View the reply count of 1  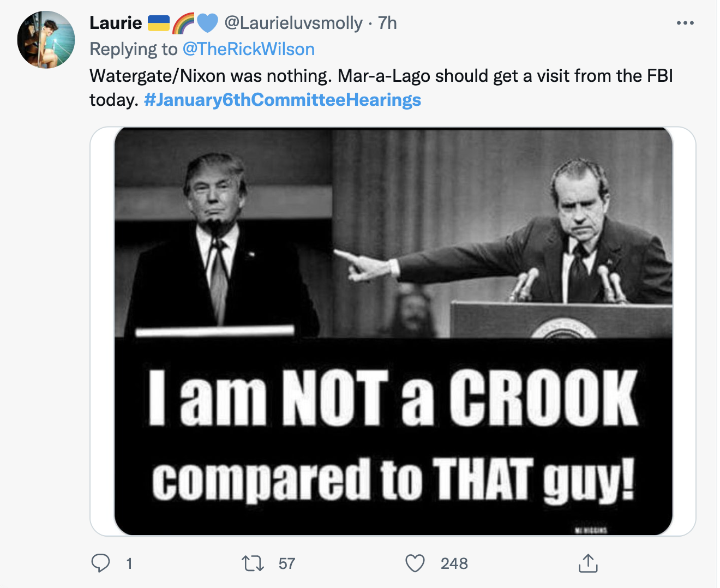click(129, 563)
